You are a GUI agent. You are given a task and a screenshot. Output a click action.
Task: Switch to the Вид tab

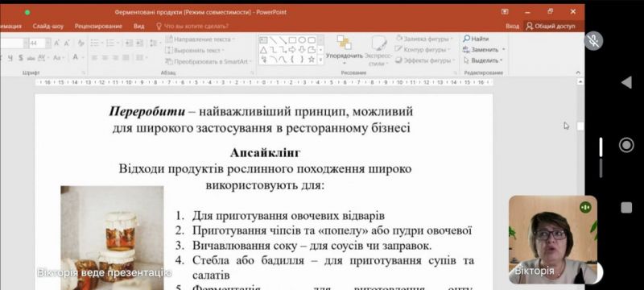coord(138,27)
